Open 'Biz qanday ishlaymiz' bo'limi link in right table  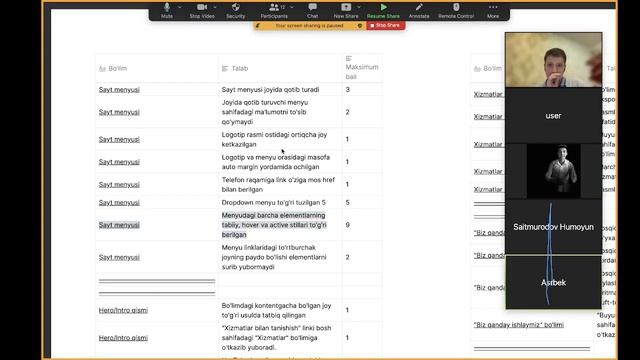[518, 325]
